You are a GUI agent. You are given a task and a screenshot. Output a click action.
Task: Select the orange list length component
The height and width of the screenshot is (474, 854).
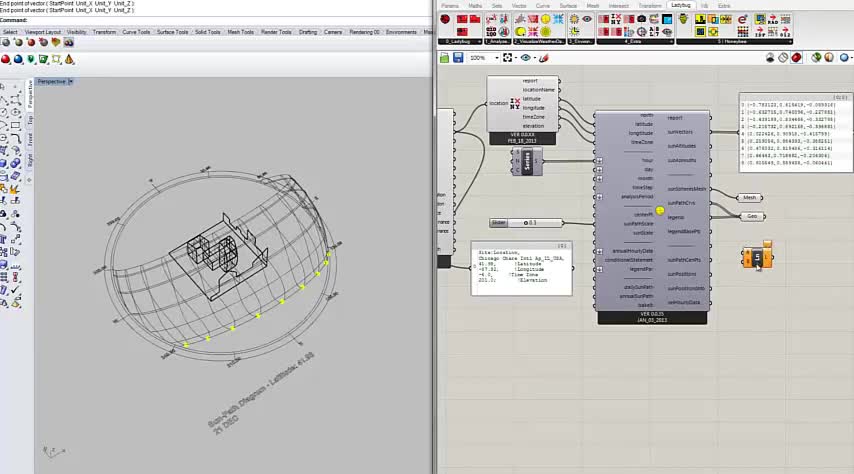pyautogui.click(x=757, y=258)
